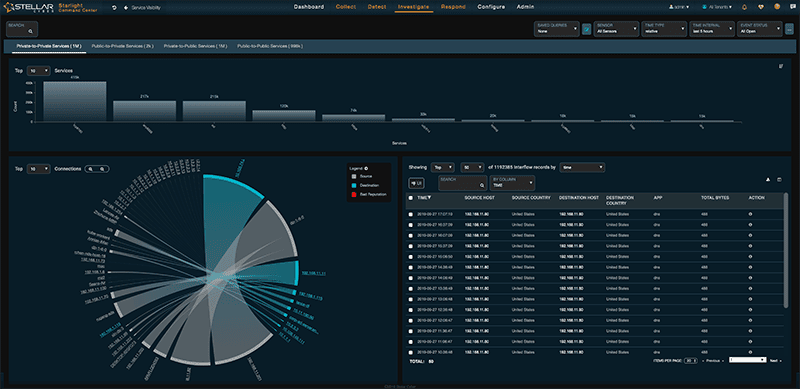Open the Configure menu

tap(491, 7)
